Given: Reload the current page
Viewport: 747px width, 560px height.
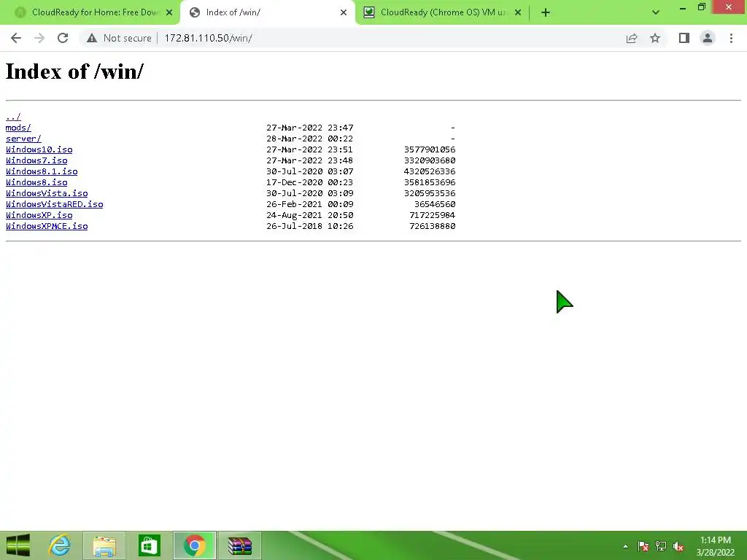Looking at the screenshot, I should [x=63, y=38].
